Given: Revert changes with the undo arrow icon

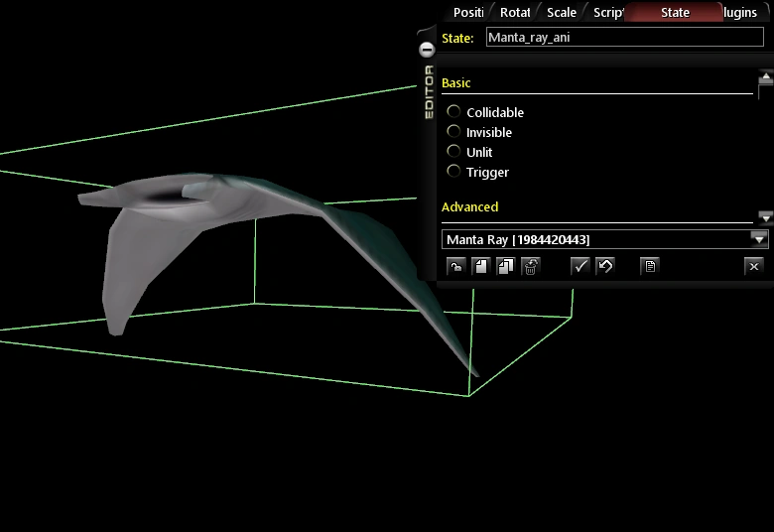Looking at the screenshot, I should (605, 266).
